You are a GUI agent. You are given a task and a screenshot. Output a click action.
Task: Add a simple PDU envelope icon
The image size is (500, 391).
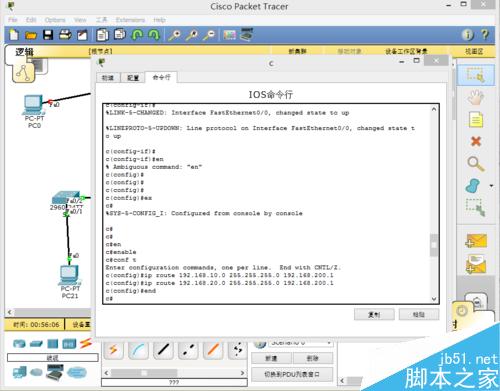click(476, 241)
